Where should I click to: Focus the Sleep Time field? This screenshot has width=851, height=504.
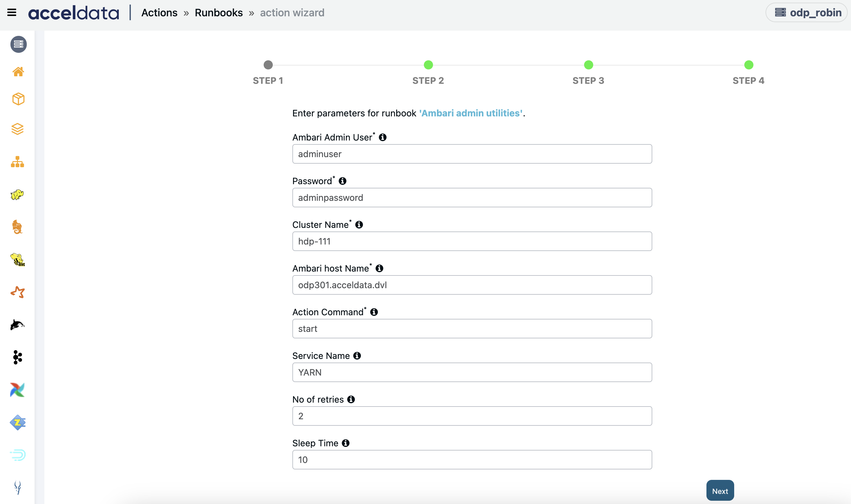[472, 460]
